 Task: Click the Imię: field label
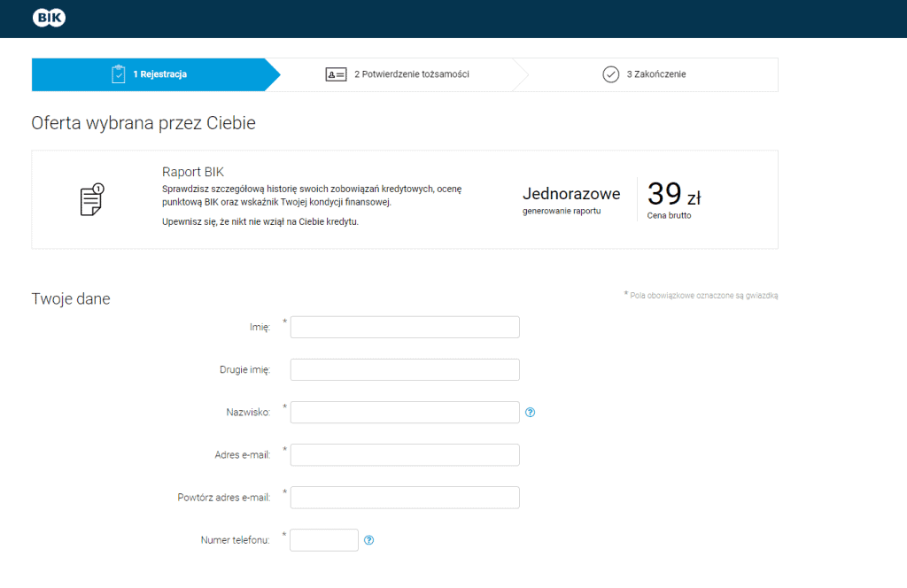click(260, 328)
